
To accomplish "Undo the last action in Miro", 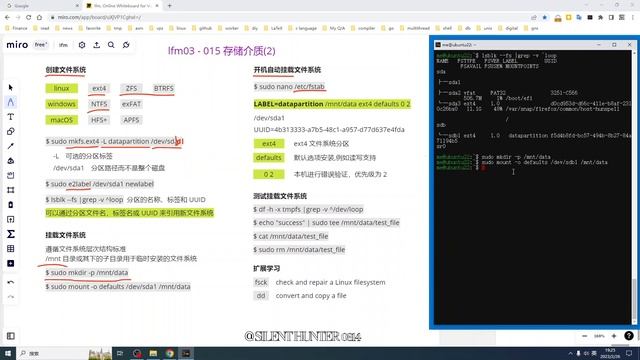I will click(11, 282).
